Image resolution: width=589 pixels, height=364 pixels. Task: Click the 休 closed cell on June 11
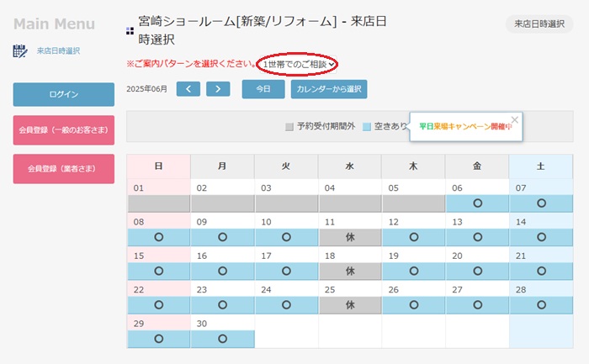[x=350, y=237]
